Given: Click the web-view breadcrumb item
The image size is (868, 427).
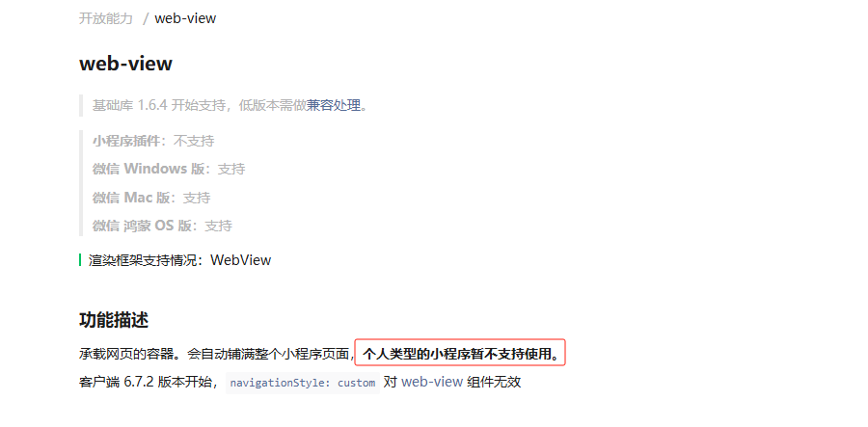Looking at the screenshot, I should [185, 19].
